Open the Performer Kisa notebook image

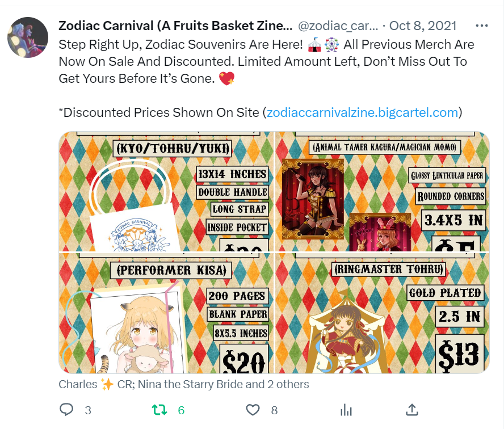coord(166,313)
